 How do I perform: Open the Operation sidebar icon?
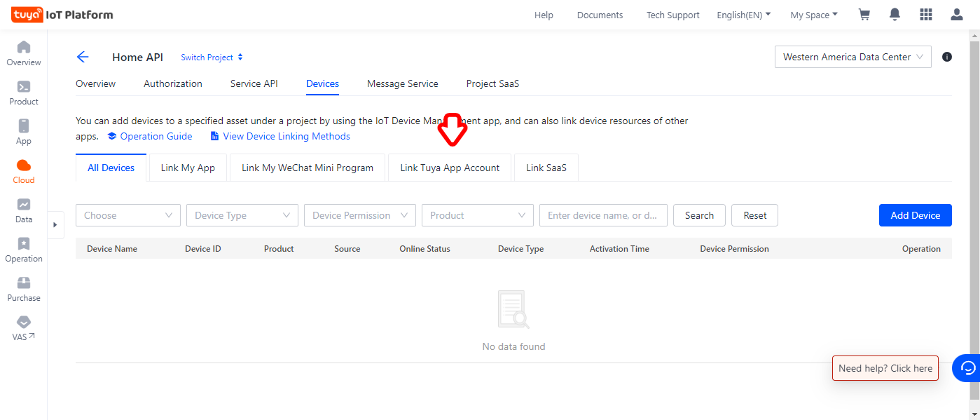24,244
